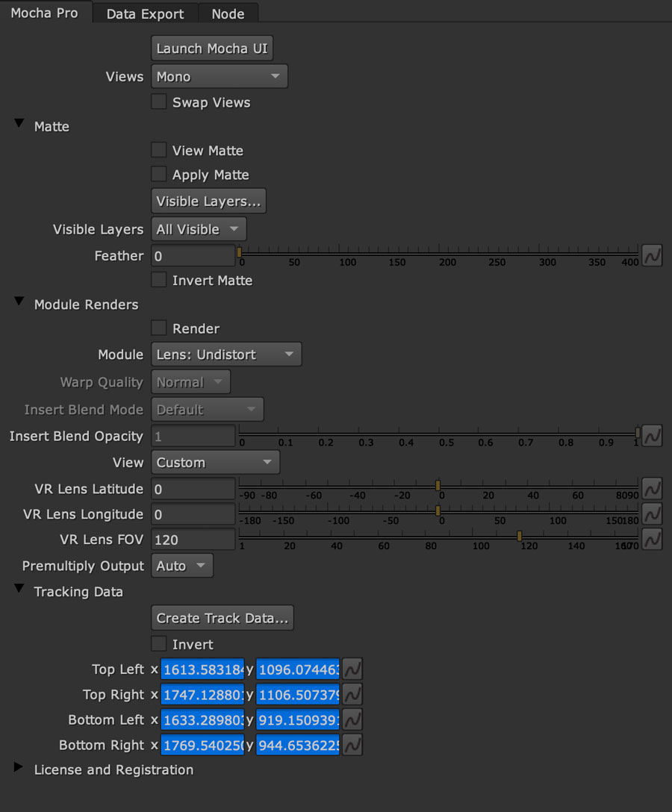
Task: Open the Views dropdown set to Mono
Action: pyautogui.click(x=220, y=77)
